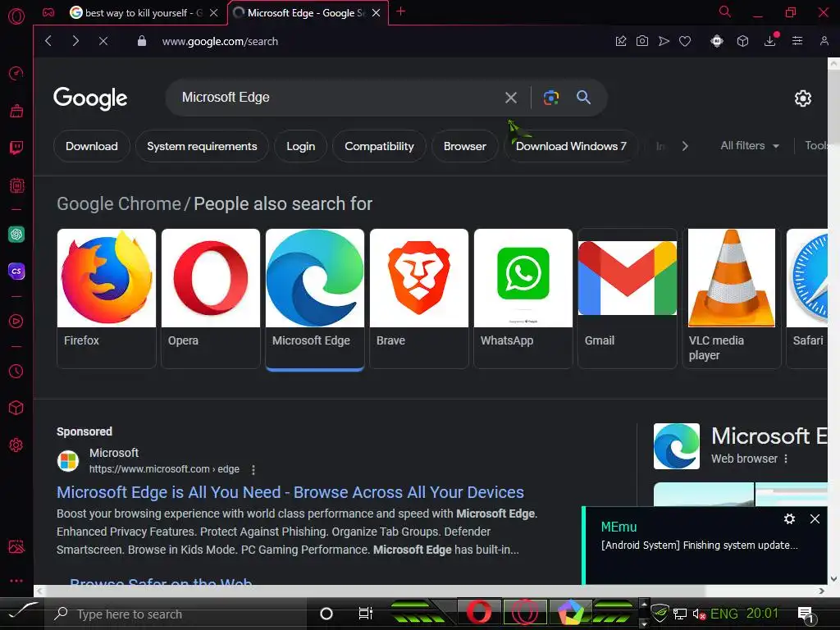This screenshot has height=630, width=840.
Task: Take a snapshot with camera icon
Action: click(x=641, y=41)
